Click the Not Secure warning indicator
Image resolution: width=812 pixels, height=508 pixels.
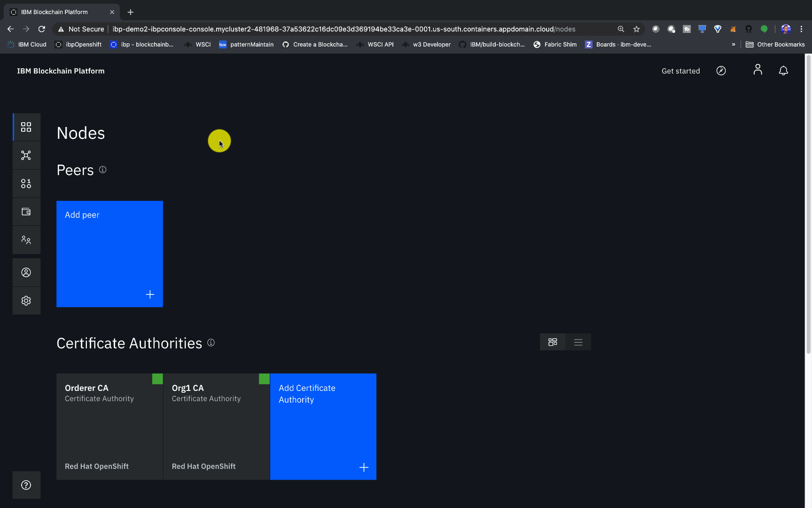click(81, 29)
